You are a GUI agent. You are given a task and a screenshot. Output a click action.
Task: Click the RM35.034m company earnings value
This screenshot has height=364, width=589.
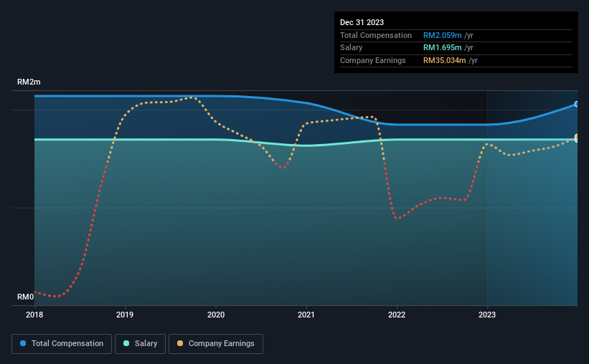[x=444, y=60]
